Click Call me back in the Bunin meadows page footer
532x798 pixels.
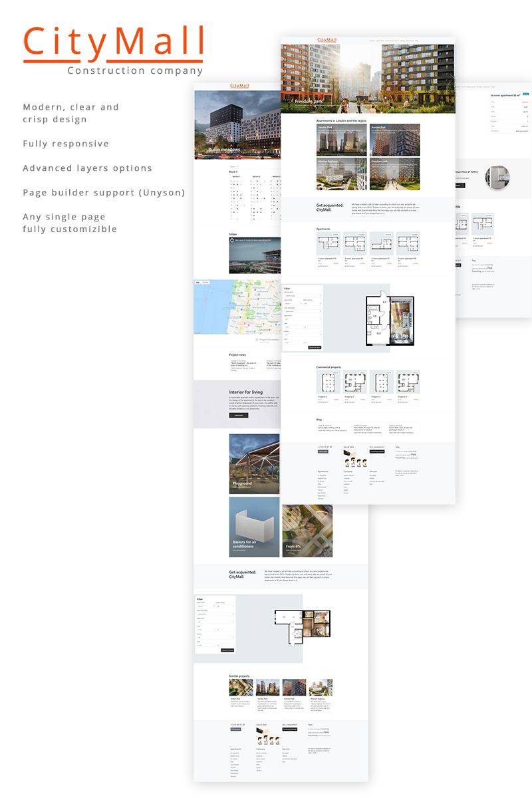coord(235,729)
